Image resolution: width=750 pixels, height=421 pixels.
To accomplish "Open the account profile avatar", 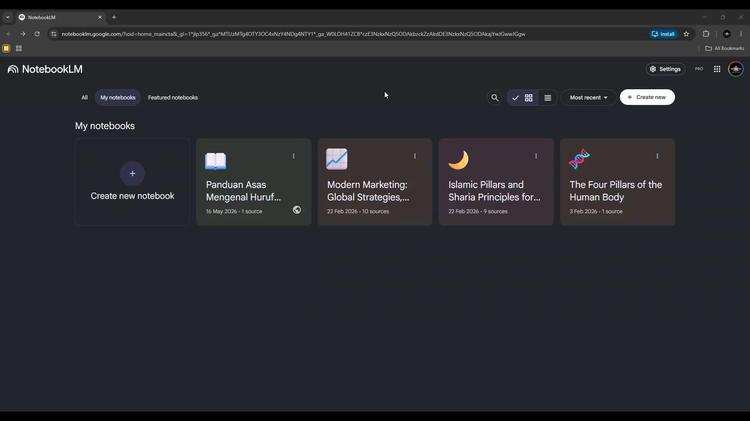I will pyautogui.click(x=736, y=69).
